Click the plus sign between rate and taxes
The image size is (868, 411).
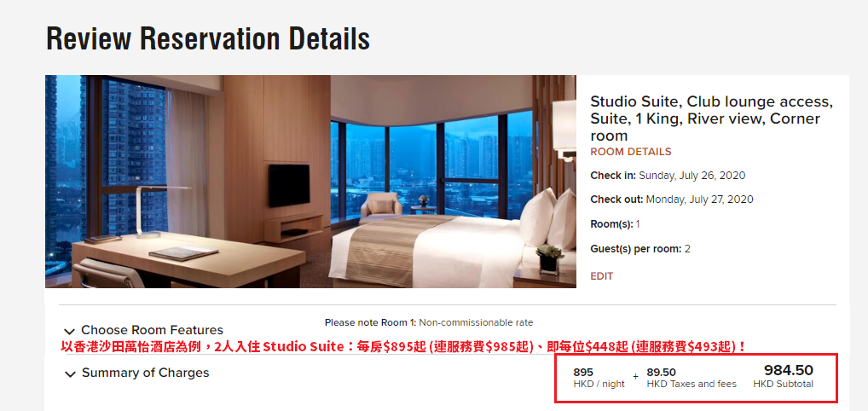[x=635, y=376]
